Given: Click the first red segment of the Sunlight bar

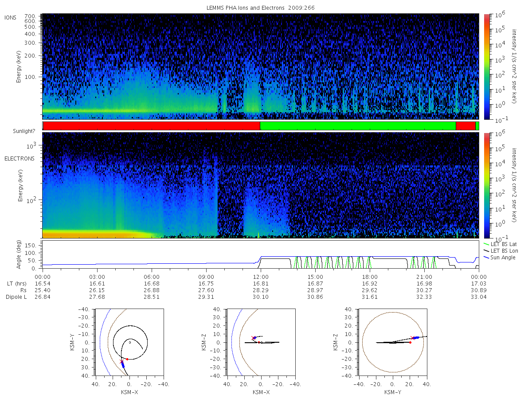Looking at the screenshot, I should (x=151, y=126).
